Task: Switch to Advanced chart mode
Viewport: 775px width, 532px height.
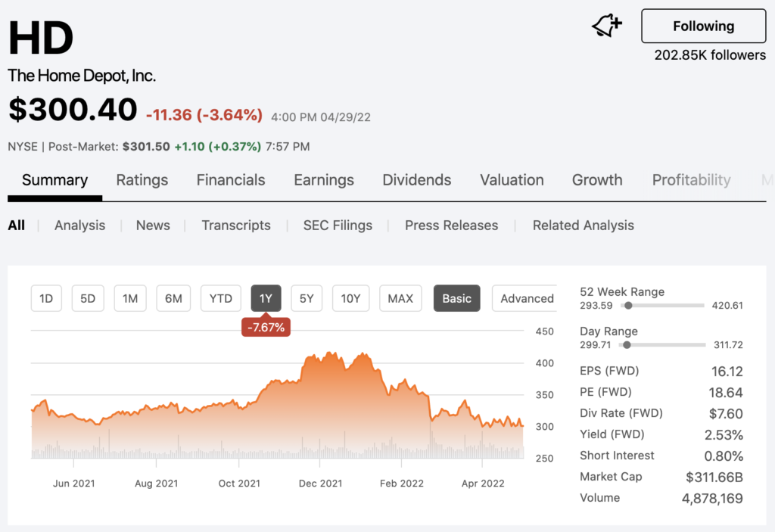Action: [x=526, y=298]
